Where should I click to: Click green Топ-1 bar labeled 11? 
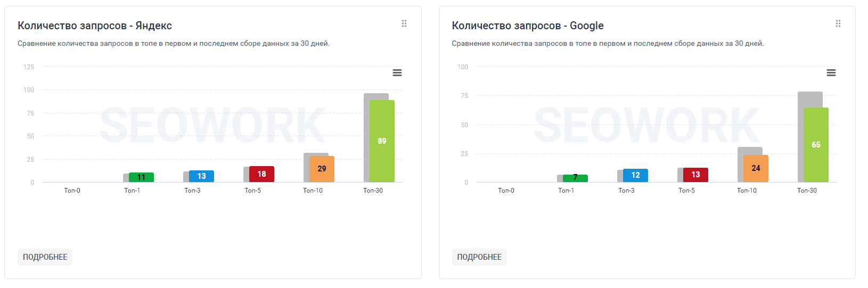pos(141,177)
